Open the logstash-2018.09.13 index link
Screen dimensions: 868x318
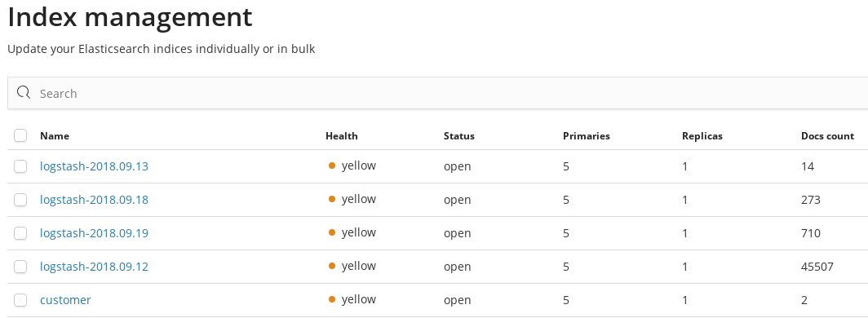point(94,166)
